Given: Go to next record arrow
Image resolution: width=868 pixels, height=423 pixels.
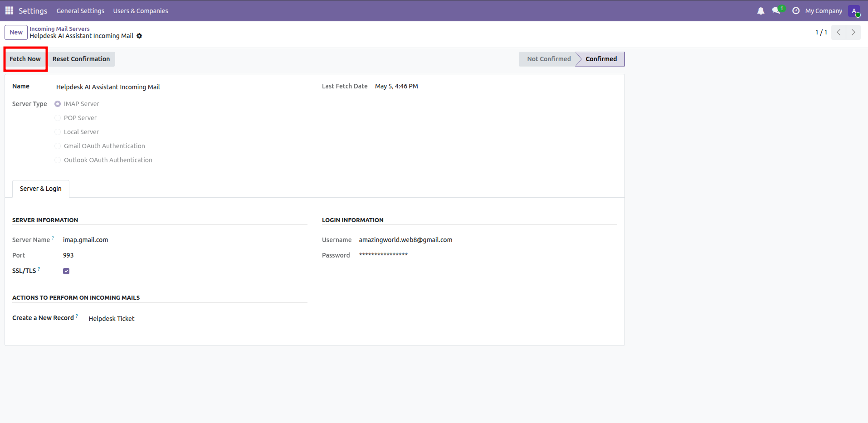Looking at the screenshot, I should click(x=853, y=32).
